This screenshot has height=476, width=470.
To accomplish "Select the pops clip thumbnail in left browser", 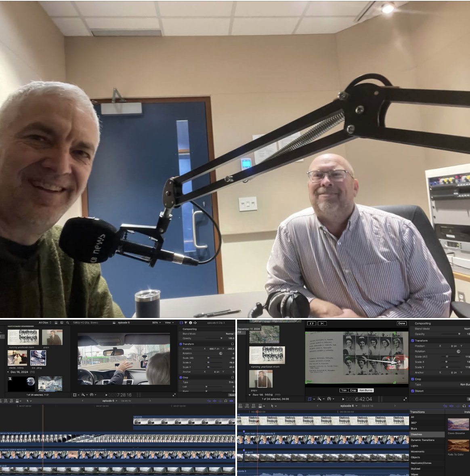I will pos(52,337).
